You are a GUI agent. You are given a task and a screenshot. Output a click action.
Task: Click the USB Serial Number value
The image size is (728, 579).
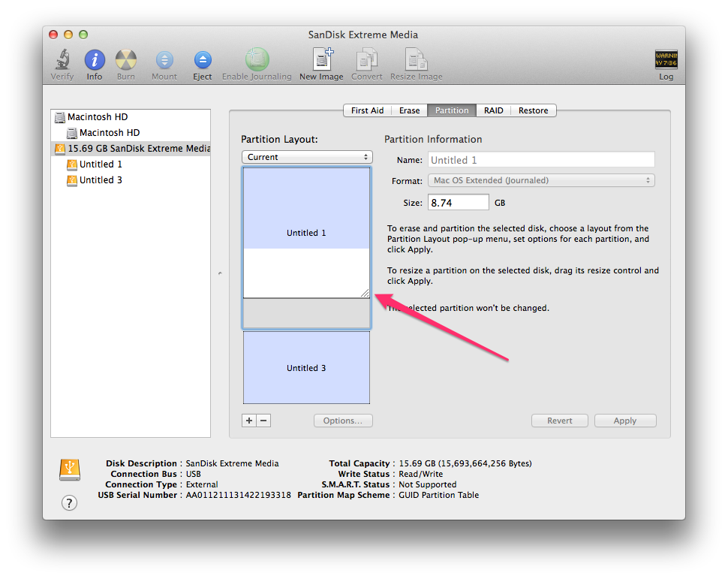tap(238, 495)
